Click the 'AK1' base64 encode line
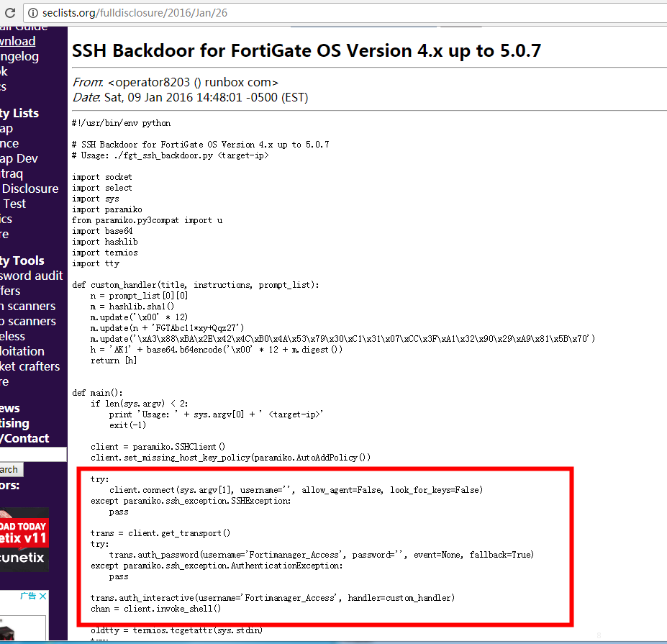The height and width of the screenshot is (644, 667). click(217, 350)
